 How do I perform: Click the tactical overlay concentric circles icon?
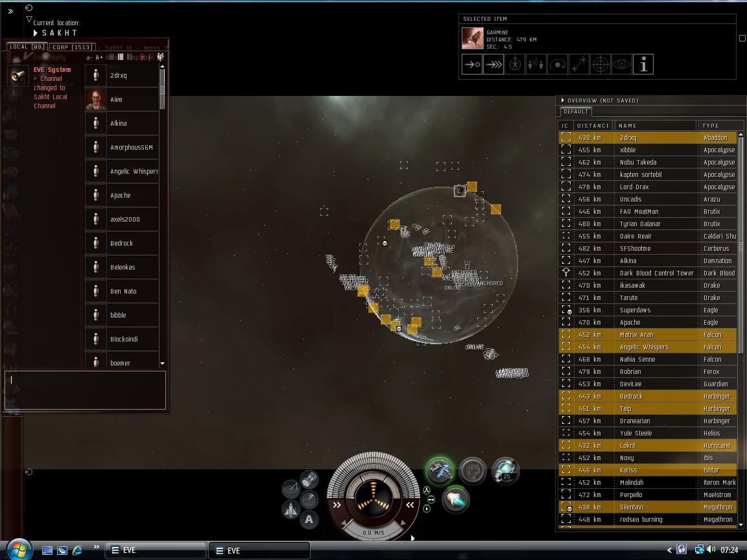(309, 500)
